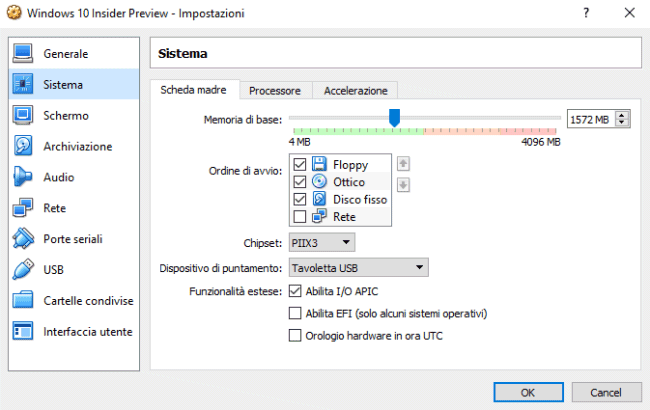Switch to the Accelerazione tab
650x410 pixels.
[x=355, y=91]
